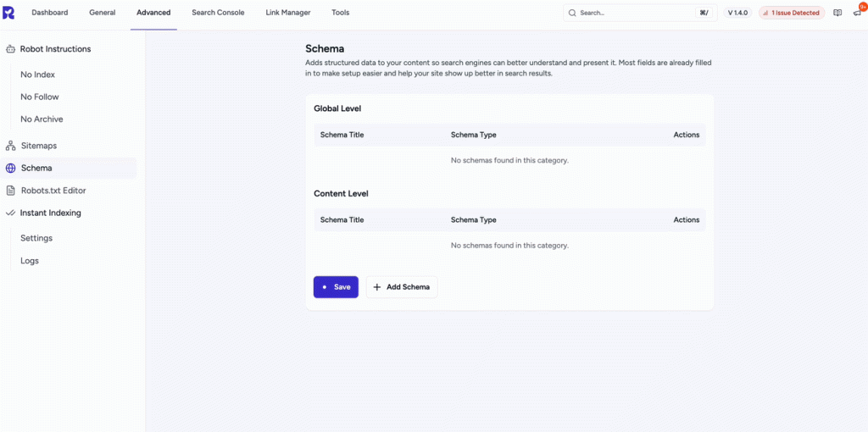Screen dimensions: 868x432
Task: Click the empty-state message under Global Level
Action: pyautogui.click(x=509, y=160)
